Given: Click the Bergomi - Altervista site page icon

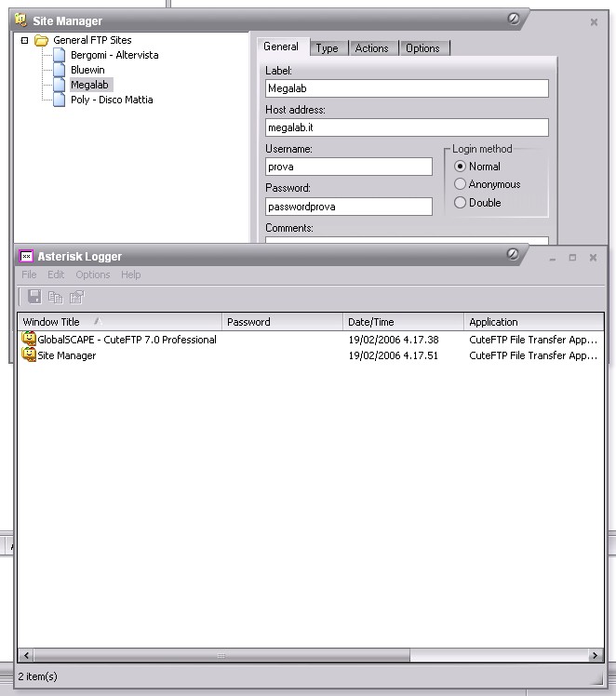Looking at the screenshot, I should pyautogui.click(x=59, y=55).
